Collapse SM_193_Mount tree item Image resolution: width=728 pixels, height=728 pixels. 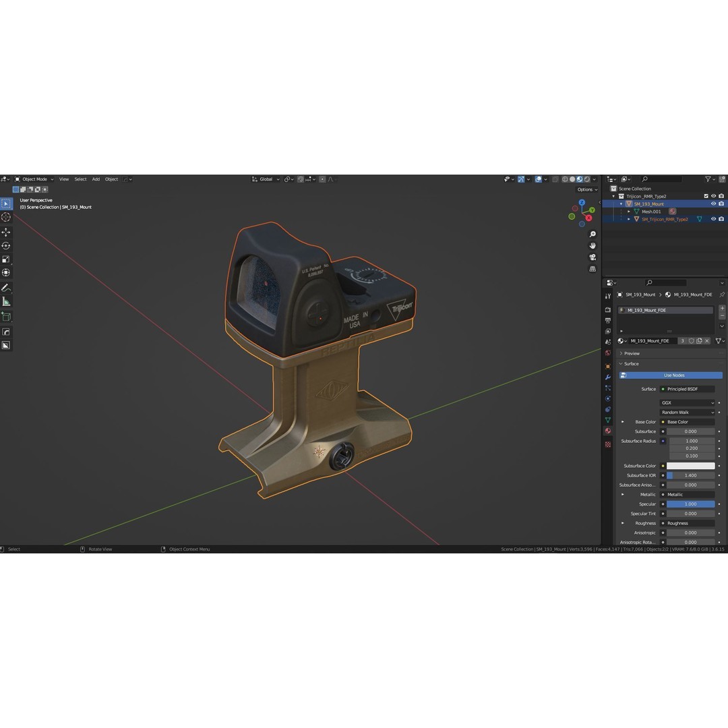click(x=621, y=204)
